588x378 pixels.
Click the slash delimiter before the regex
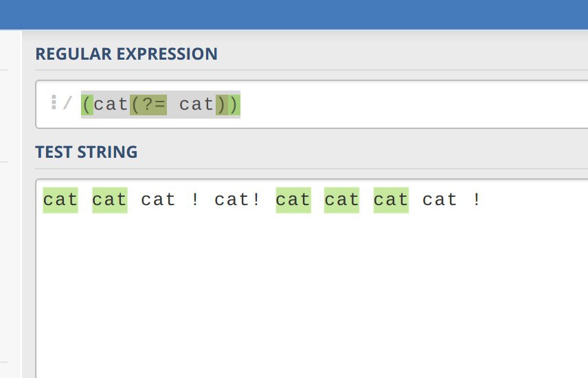click(x=67, y=105)
